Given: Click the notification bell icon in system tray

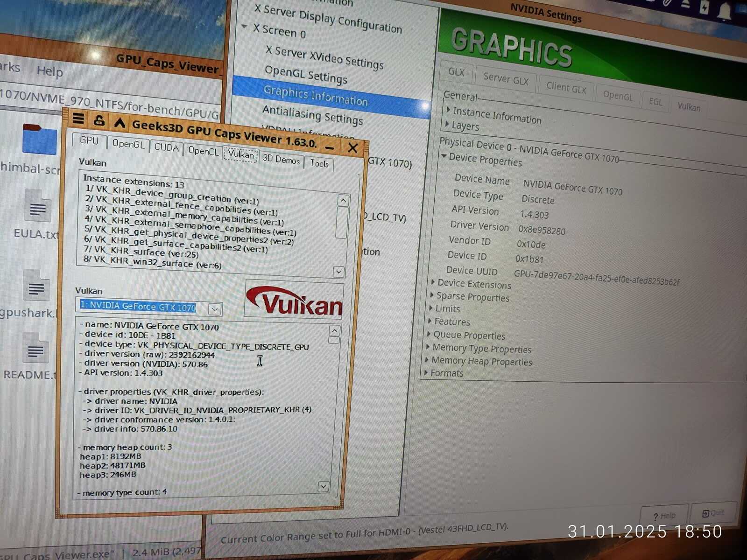Looking at the screenshot, I should coord(724,12).
